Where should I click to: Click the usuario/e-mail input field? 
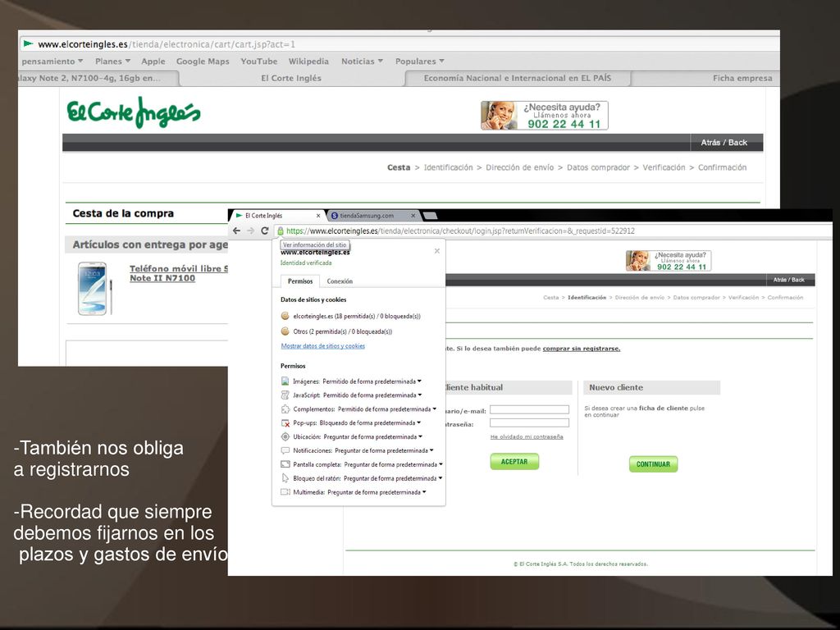529,409
